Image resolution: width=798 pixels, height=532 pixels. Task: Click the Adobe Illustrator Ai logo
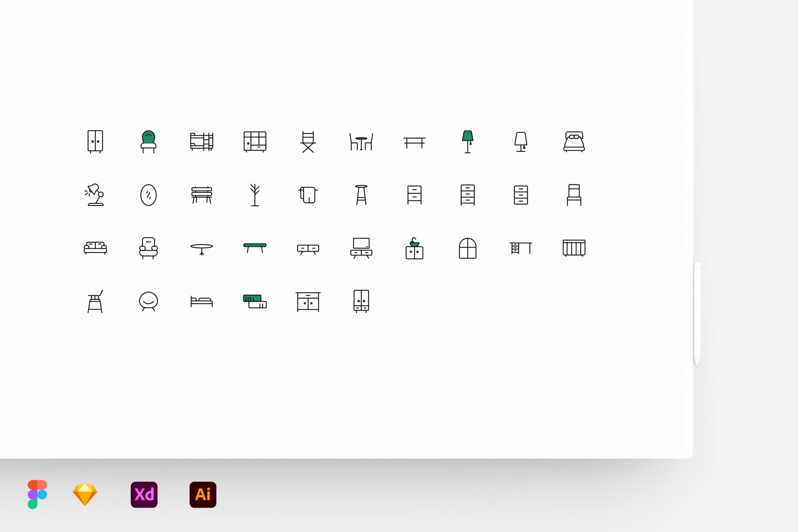point(203,494)
